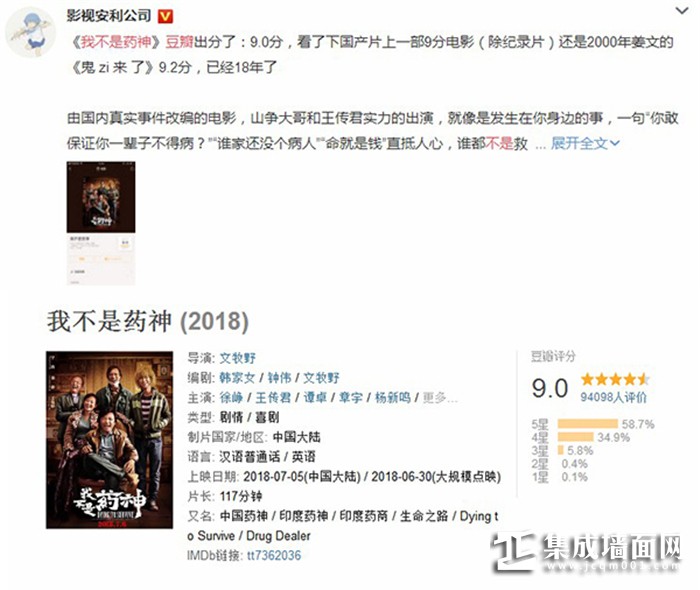
Task: Open director 文牧野's page
Action: click(238, 358)
